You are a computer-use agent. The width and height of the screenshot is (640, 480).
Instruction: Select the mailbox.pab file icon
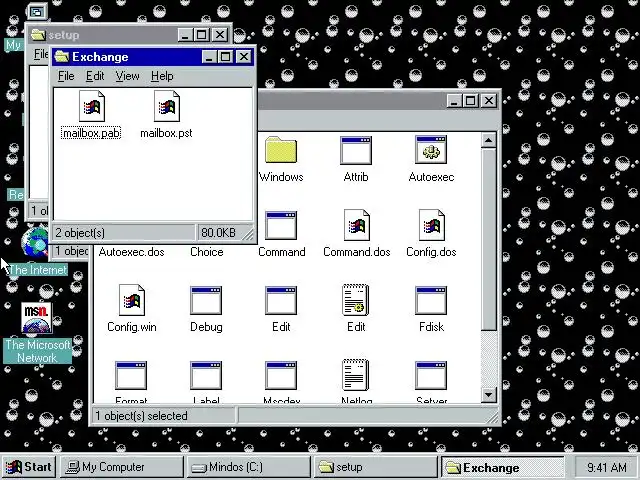point(92,106)
